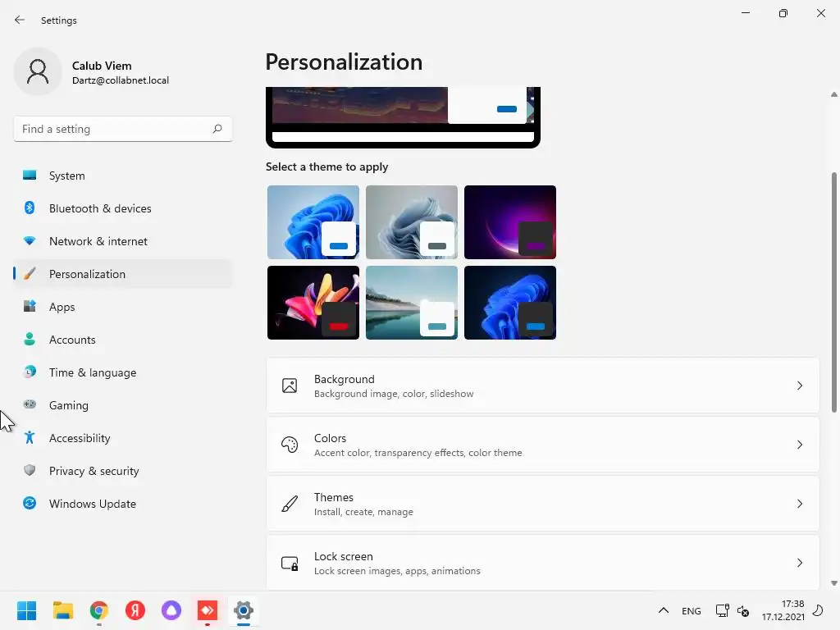
Task: Open File Explorer from taskbar
Action: pos(62,610)
